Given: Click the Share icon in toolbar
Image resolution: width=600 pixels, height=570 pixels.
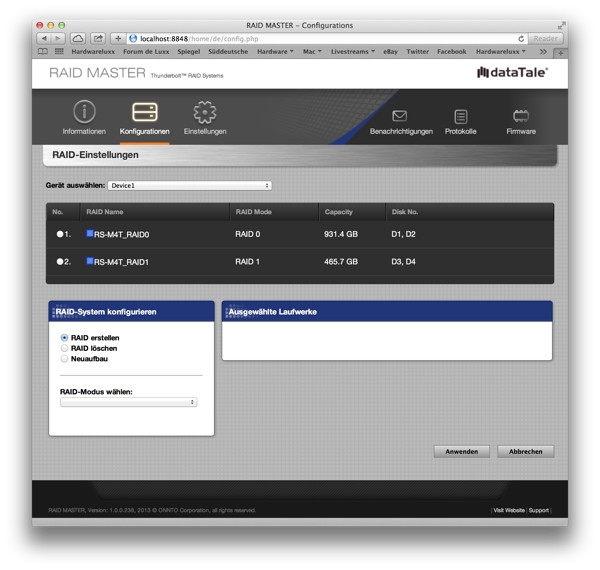Looking at the screenshot, I should click(98, 39).
